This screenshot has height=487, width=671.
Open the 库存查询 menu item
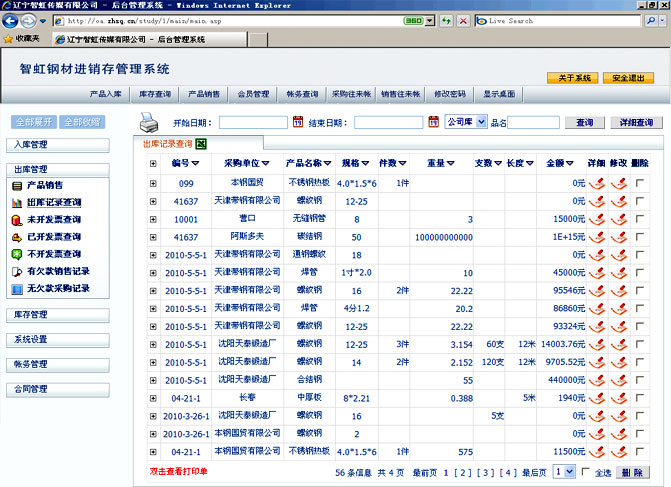(x=155, y=94)
